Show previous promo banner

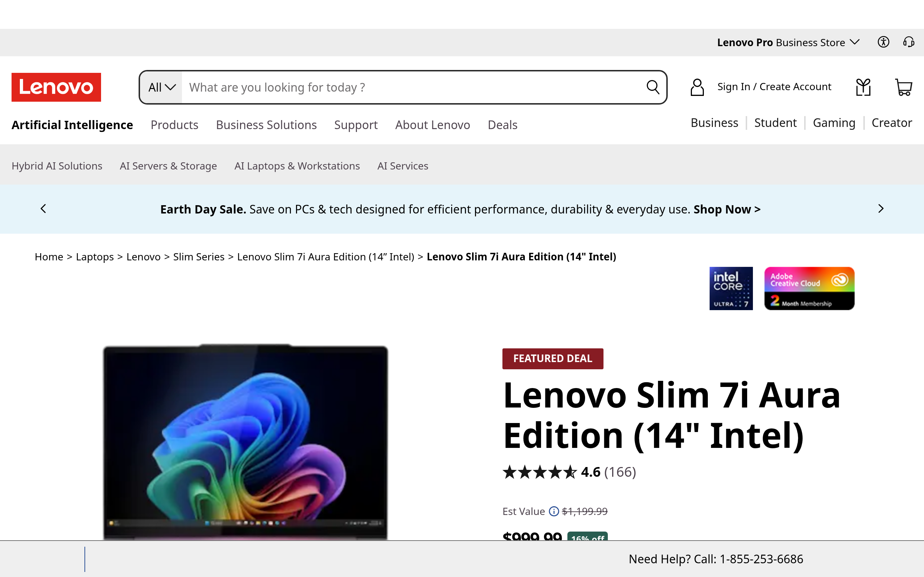click(x=44, y=209)
